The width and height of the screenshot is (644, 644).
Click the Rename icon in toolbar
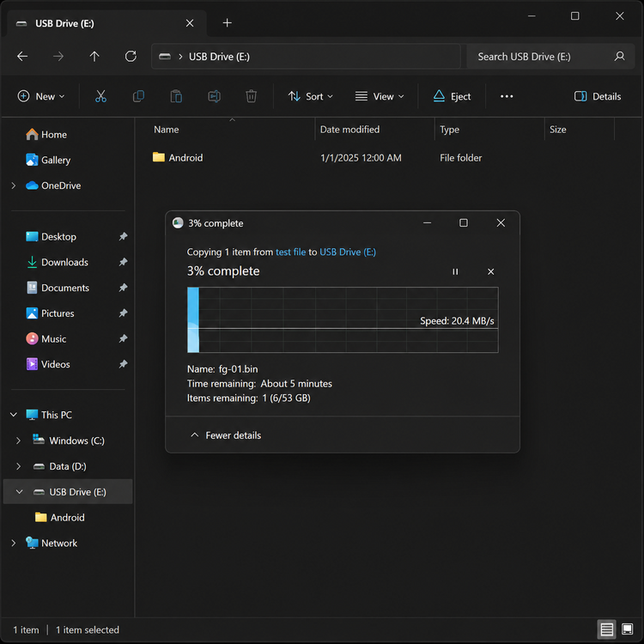click(214, 96)
